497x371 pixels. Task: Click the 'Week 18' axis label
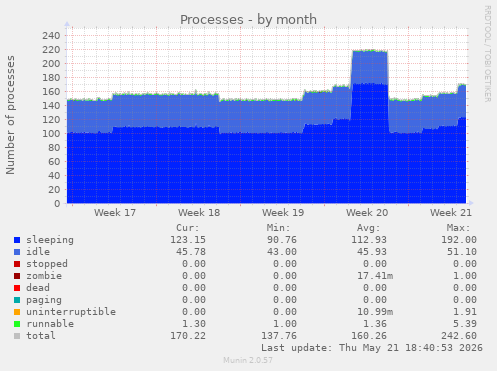click(199, 213)
